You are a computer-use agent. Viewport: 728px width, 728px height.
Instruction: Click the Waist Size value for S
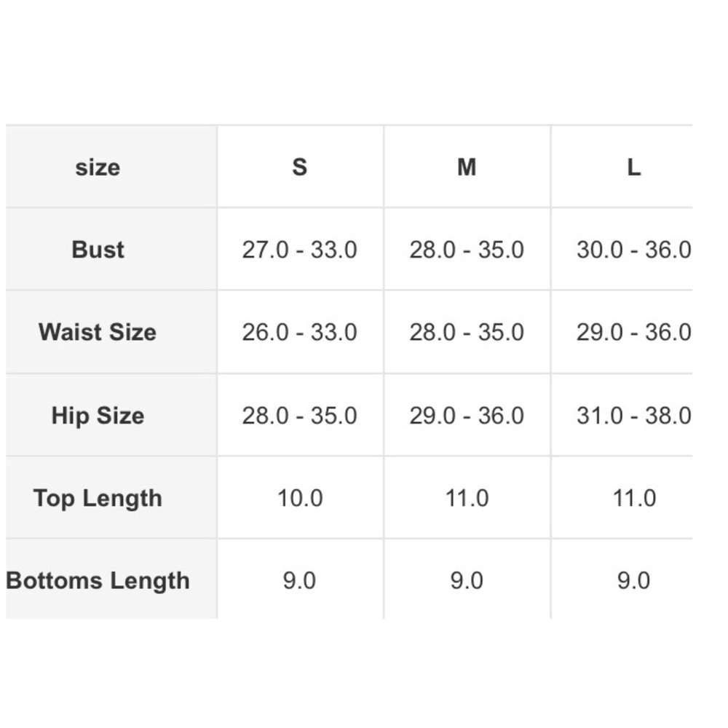tap(299, 333)
